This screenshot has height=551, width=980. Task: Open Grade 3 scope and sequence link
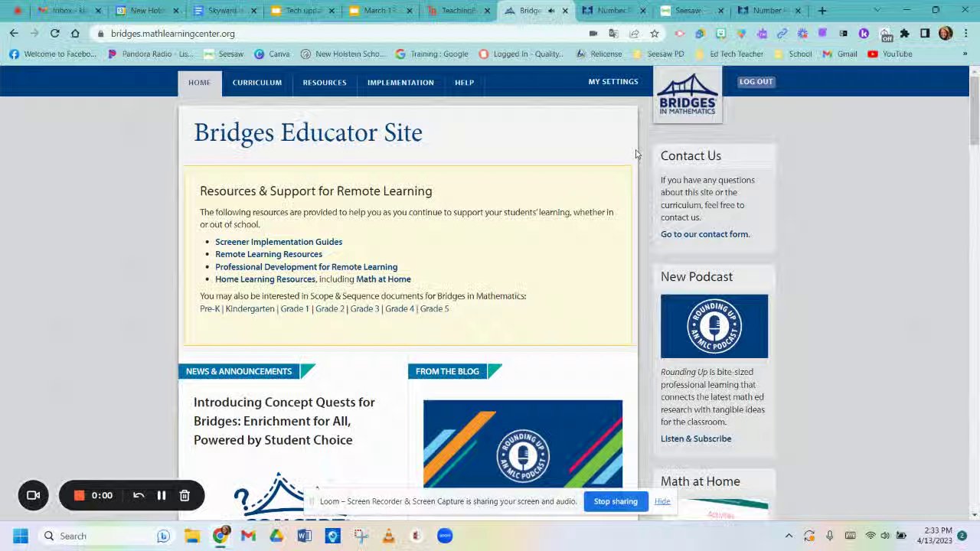click(364, 308)
